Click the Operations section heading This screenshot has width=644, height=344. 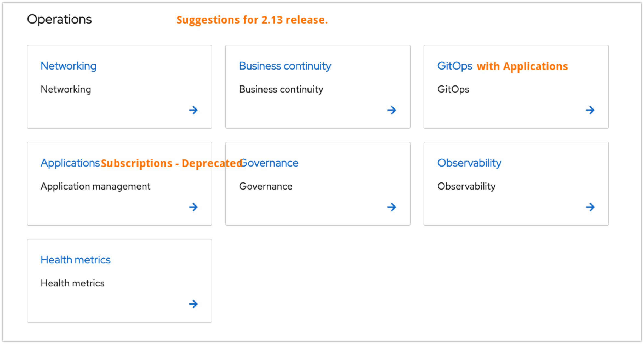pos(59,19)
